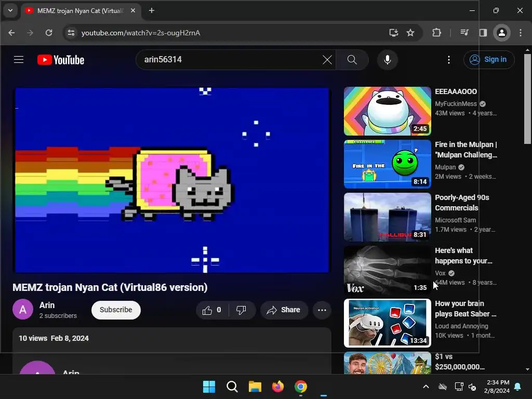This screenshot has width=532, height=399.
Task: Open Chrome profile avatar
Action: 502,33
